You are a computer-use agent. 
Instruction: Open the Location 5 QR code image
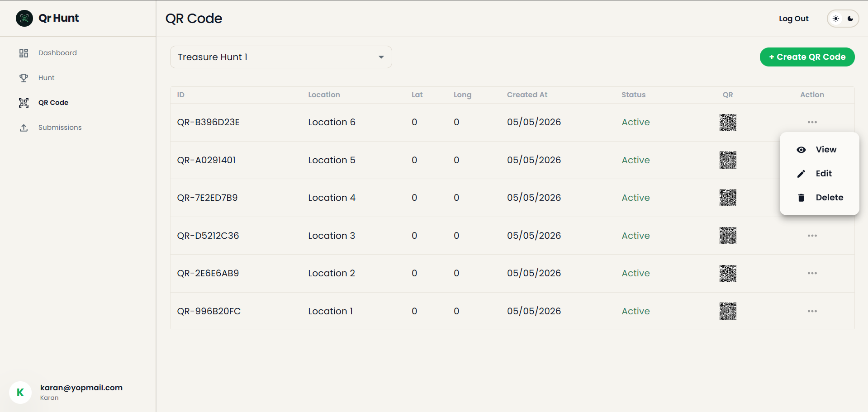pyautogui.click(x=728, y=160)
